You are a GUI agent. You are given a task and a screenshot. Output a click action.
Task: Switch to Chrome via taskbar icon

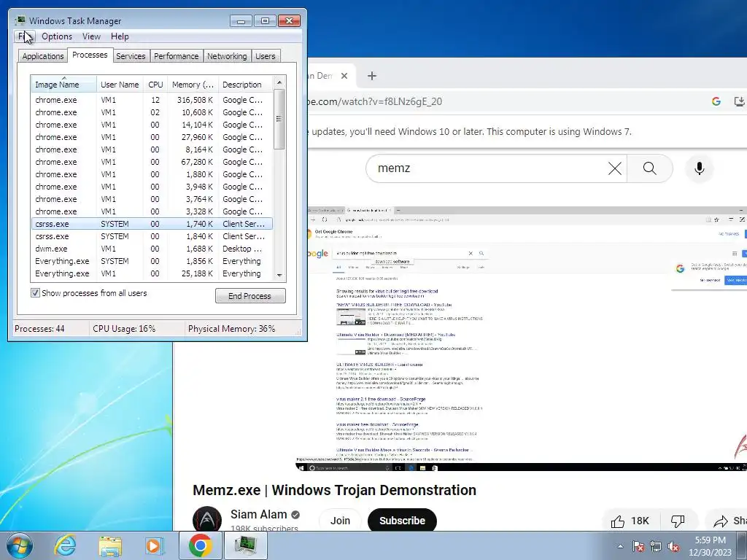200,545
